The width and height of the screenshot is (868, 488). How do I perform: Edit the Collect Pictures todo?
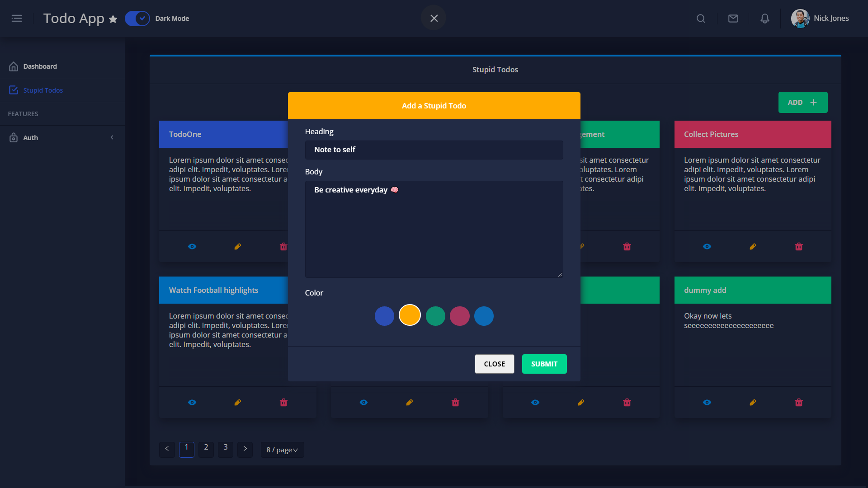pos(753,247)
